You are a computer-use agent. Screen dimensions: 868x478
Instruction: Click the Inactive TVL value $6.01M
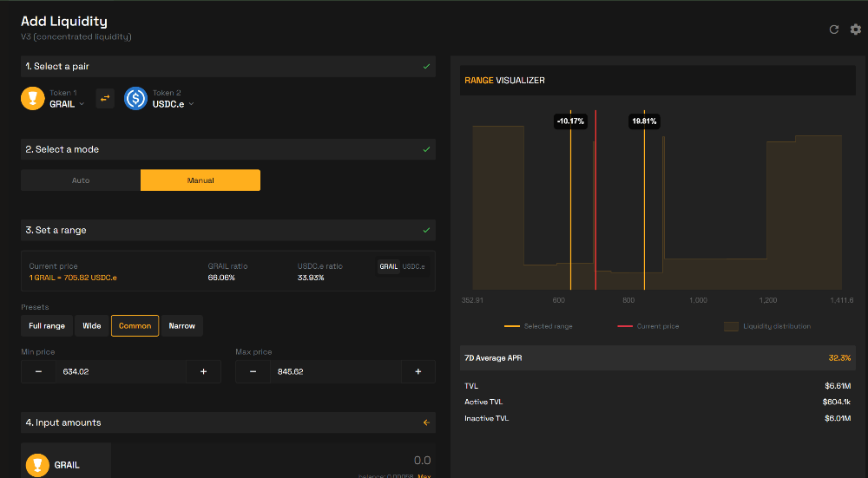[x=838, y=418]
